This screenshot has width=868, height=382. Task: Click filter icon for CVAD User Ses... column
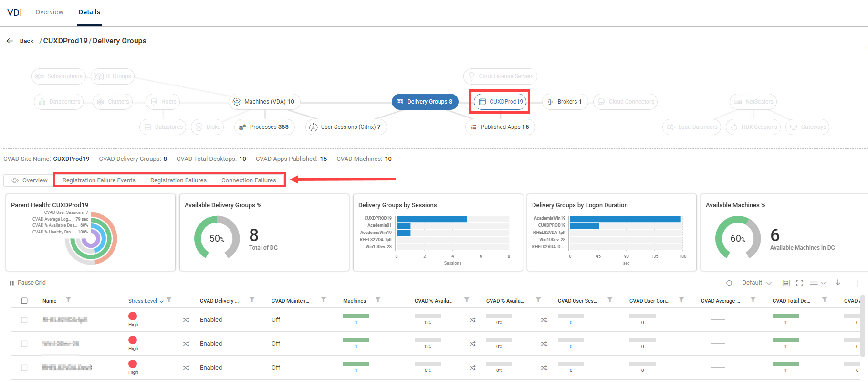[610, 300]
